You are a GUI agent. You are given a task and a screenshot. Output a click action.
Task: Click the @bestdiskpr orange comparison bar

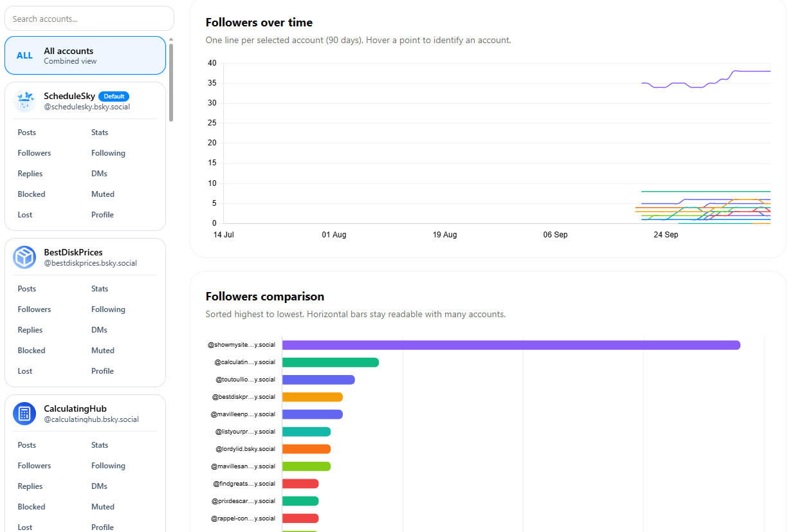coord(313,397)
